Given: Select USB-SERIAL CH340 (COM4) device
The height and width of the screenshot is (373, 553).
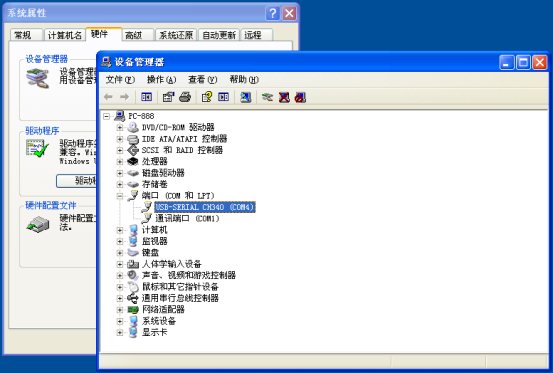Looking at the screenshot, I should click(205, 207).
